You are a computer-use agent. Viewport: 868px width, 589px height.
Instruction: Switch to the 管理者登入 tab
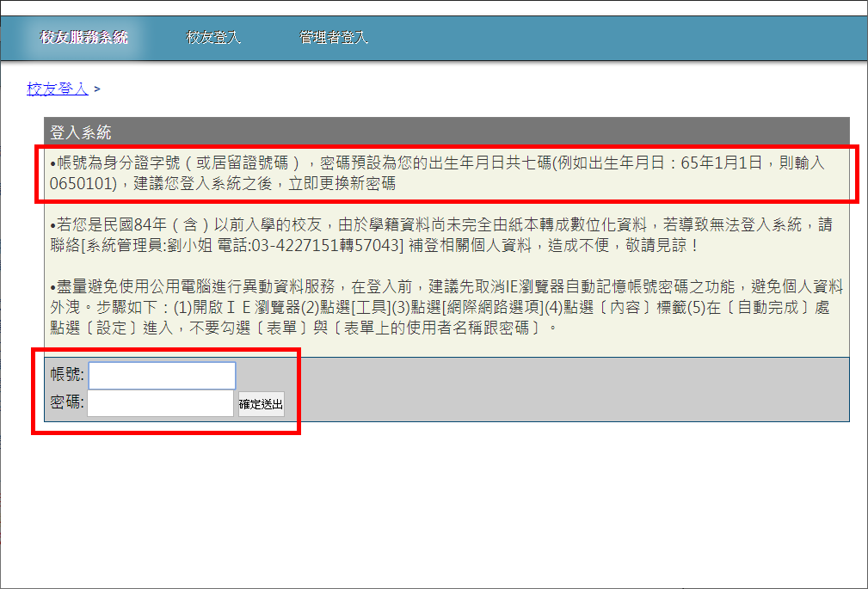tap(333, 38)
